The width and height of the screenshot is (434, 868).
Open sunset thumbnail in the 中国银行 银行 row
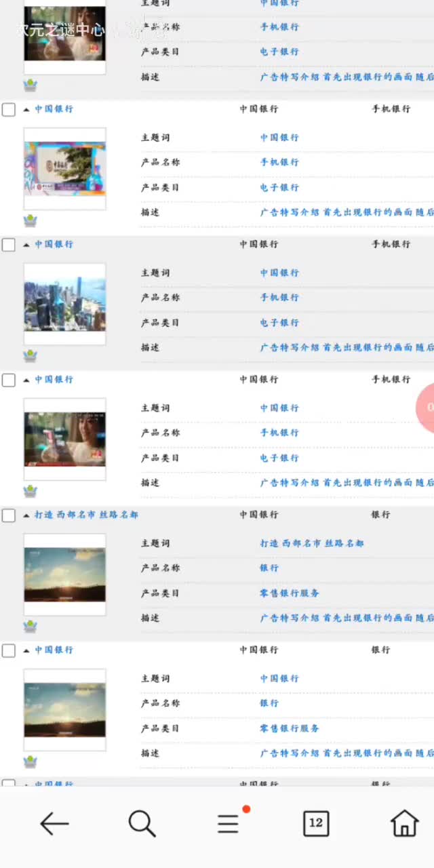pyautogui.click(x=65, y=710)
